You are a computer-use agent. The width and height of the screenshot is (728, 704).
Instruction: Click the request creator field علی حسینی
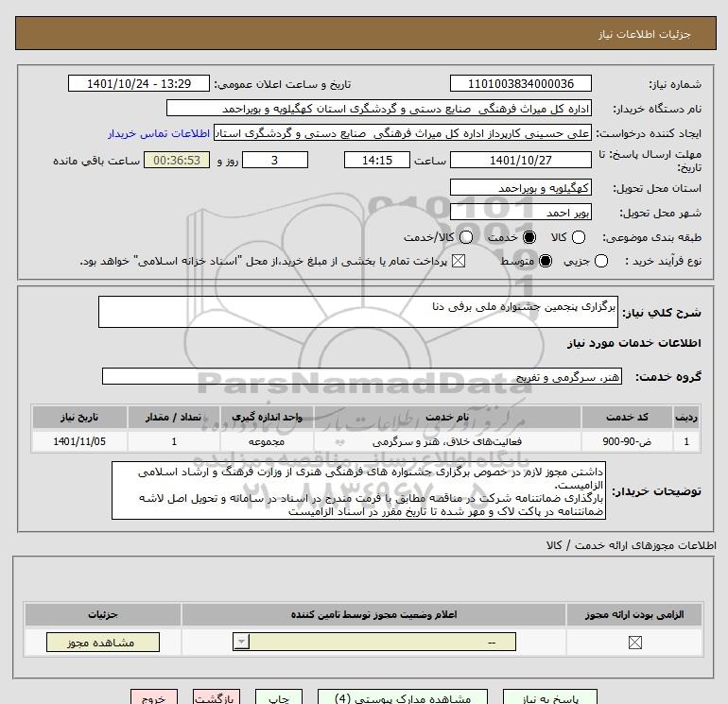pos(403,133)
